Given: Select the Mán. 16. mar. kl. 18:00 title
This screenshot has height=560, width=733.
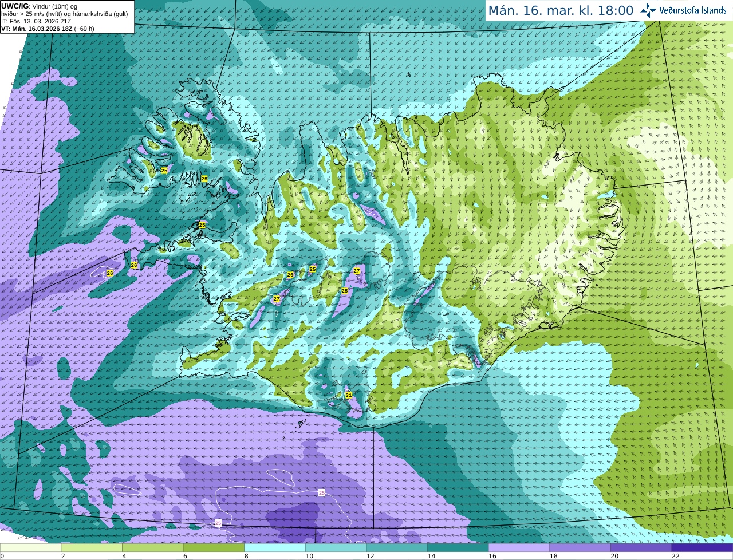Looking at the screenshot, I should click(561, 10).
